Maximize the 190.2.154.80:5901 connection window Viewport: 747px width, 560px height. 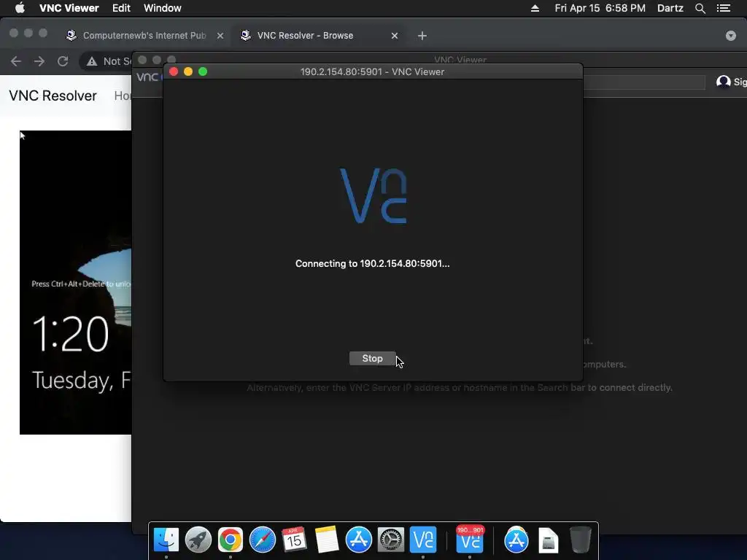(x=203, y=71)
